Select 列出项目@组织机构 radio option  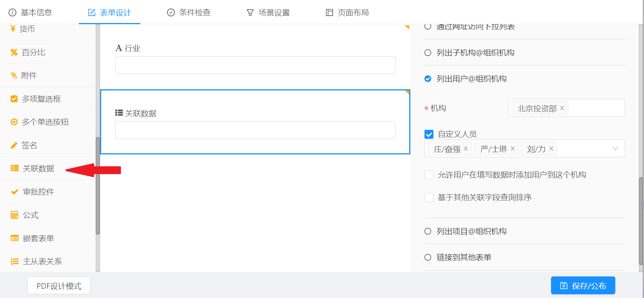click(x=428, y=231)
